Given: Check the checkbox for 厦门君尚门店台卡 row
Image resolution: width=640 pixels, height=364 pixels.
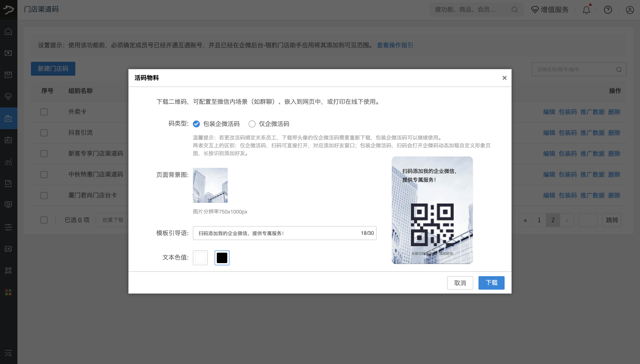Looking at the screenshot, I should click(44, 195).
